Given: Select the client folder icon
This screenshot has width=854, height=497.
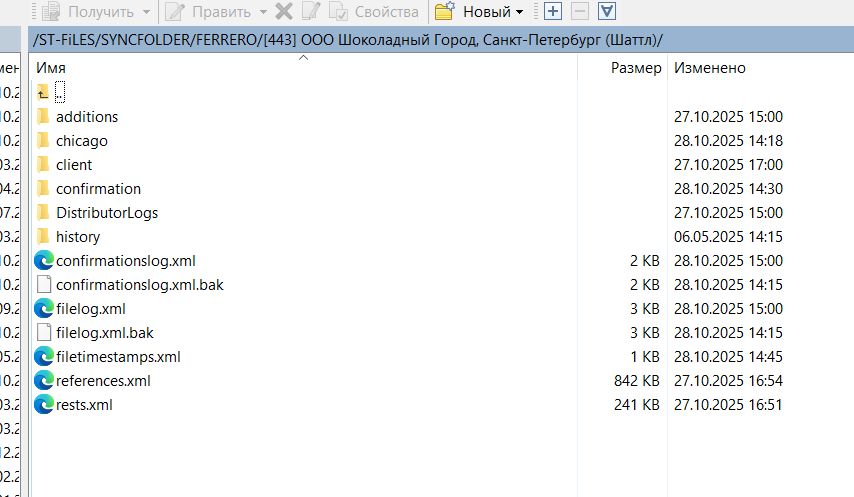Looking at the screenshot, I should point(43,164).
